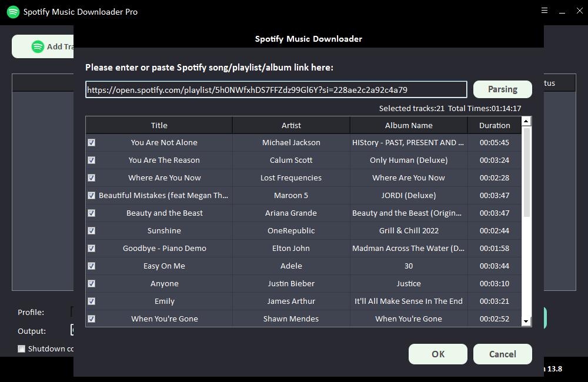
Task: Click the track list scroll down arrow
Action: (x=526, y=321)
